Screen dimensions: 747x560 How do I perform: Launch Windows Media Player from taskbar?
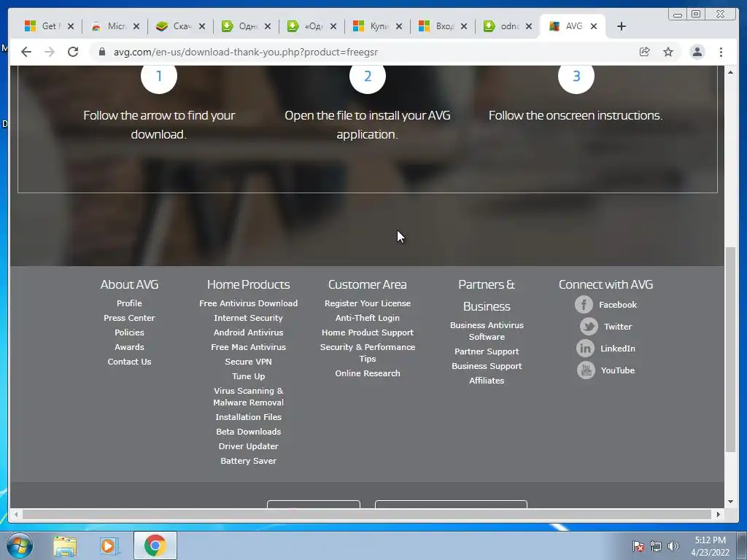[x=109, y=545]
